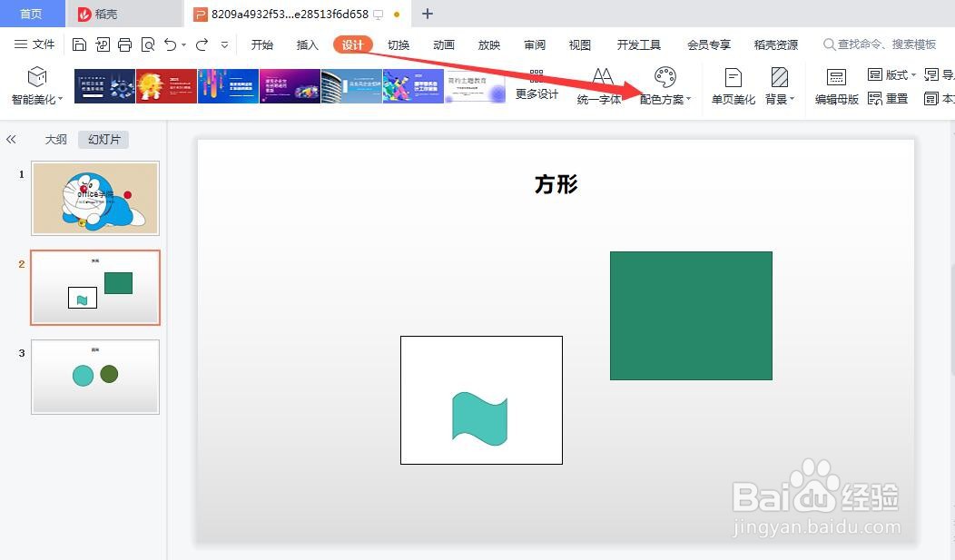
Task: Select slide 3 thumbnail with circles
Action: 95,377
